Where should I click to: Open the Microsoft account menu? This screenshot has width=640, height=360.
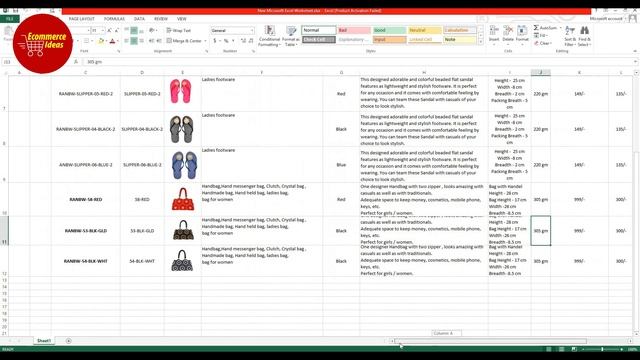click(x=608, y=19)
